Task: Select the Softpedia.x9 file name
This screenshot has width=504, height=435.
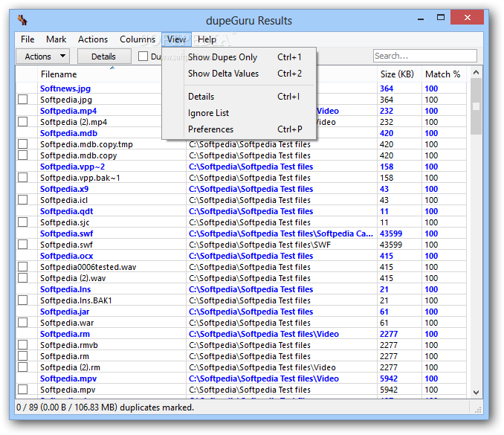Action: [64, 189]
